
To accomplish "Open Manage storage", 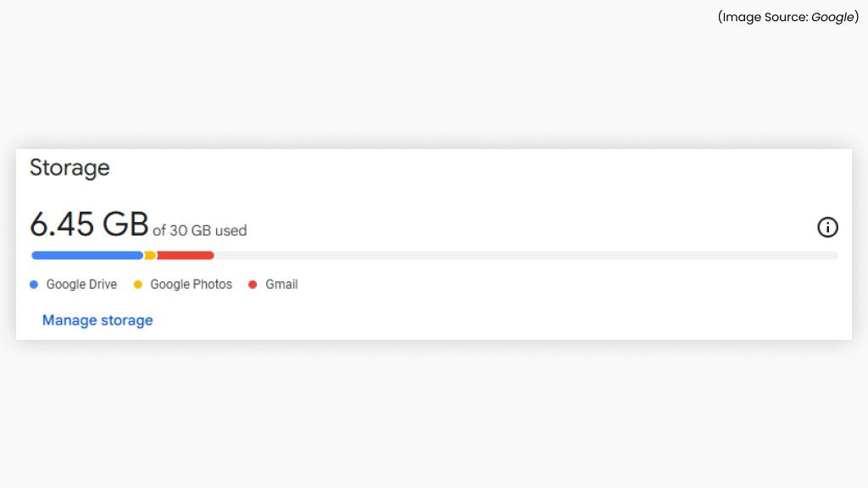I will [x=97, y=320].
